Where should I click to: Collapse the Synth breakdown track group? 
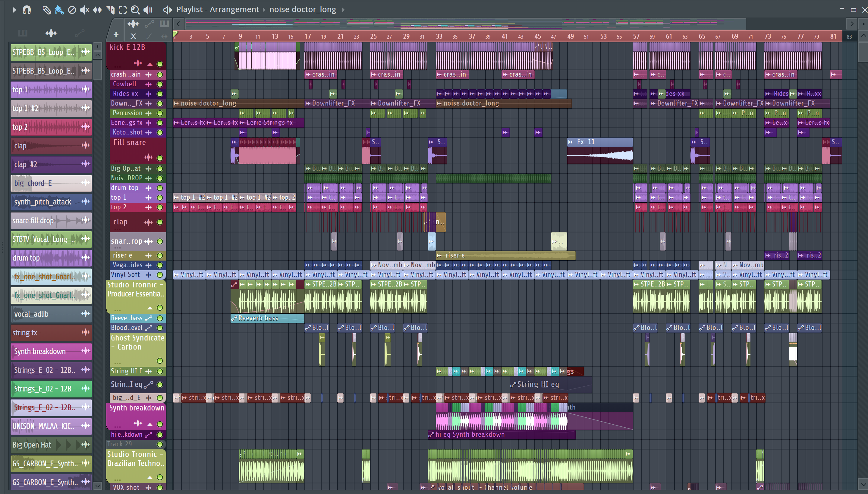150,424
